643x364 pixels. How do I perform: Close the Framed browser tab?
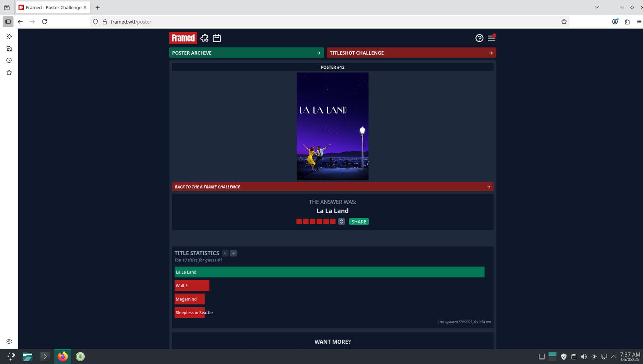[85, 7]
